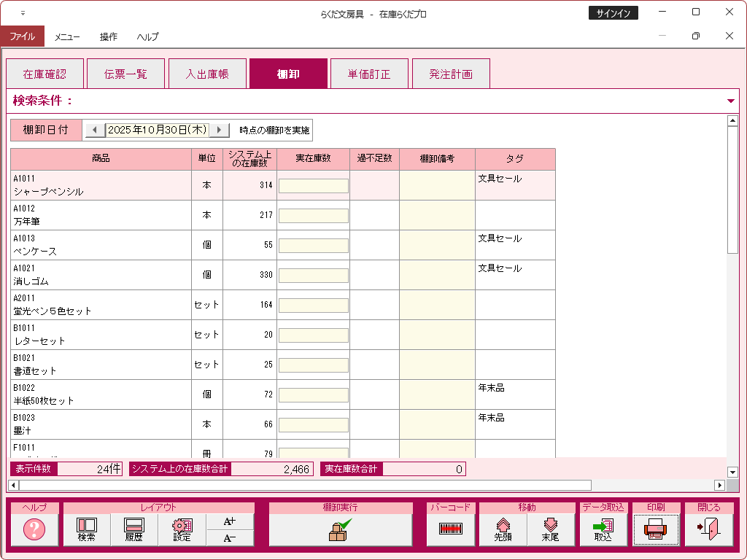Open layout settings gear icon

(x=182, y=530)
